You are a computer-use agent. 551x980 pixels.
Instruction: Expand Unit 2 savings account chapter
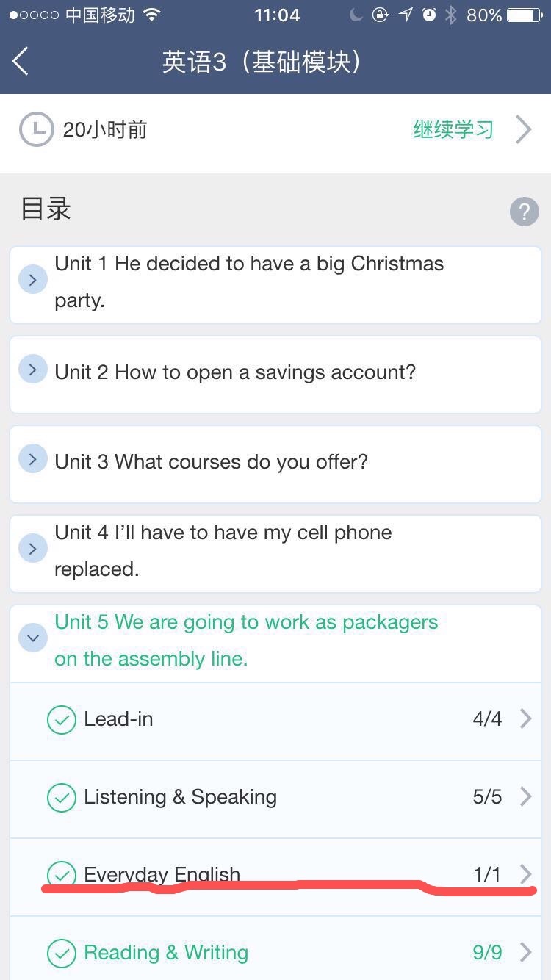(x=33, y=370)
